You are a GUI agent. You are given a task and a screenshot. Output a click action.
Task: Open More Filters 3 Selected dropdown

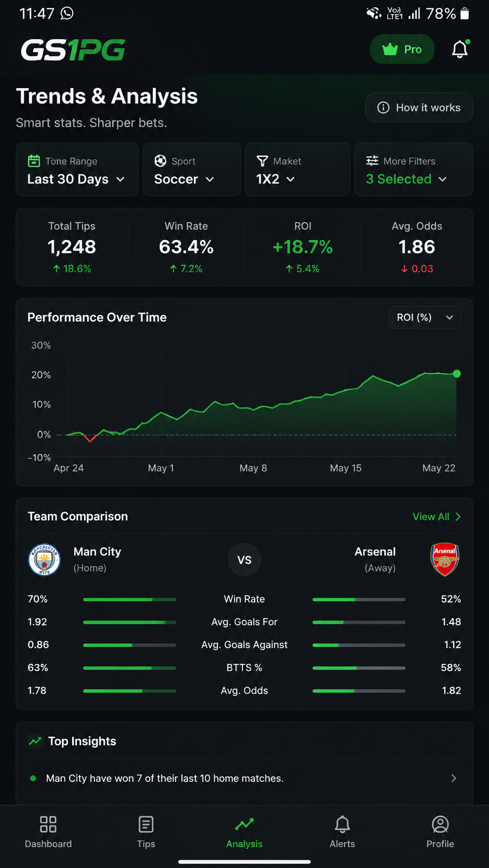pyautogui.click(x=414, y=169)
